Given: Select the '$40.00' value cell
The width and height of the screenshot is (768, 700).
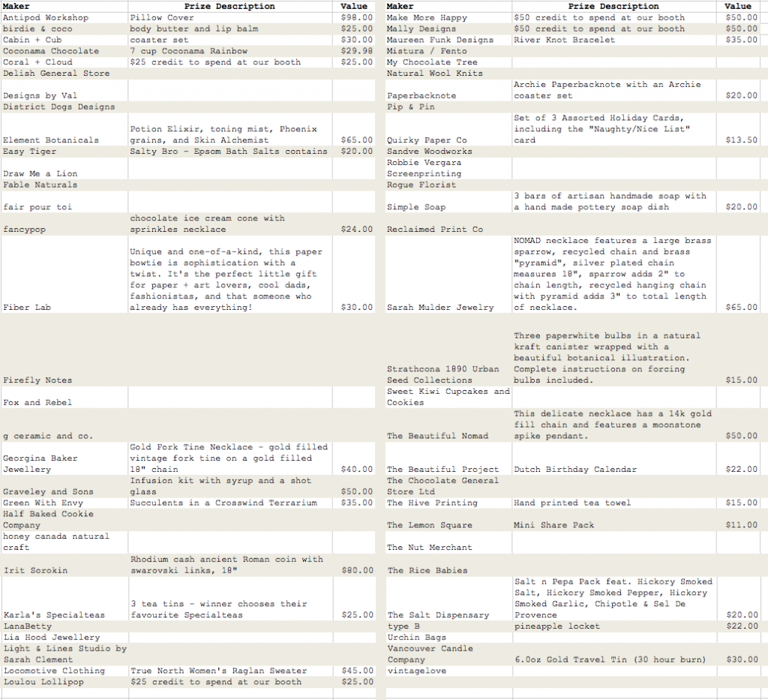Looking at the screenshot, I should pos(354,458).
